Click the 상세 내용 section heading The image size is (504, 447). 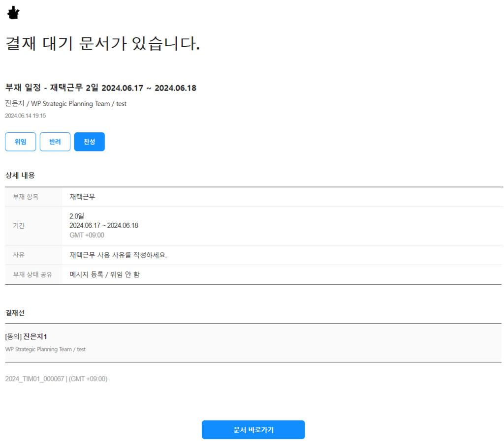pos(20,175)
